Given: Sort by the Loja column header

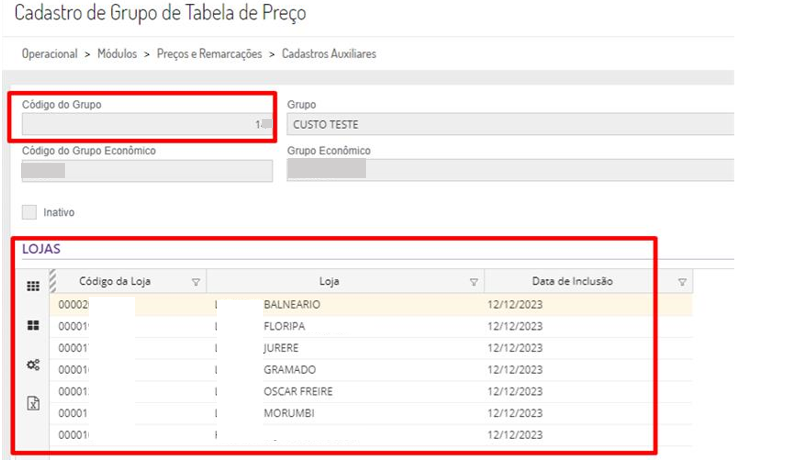Looking at the screenshot, I should point(329,282).
